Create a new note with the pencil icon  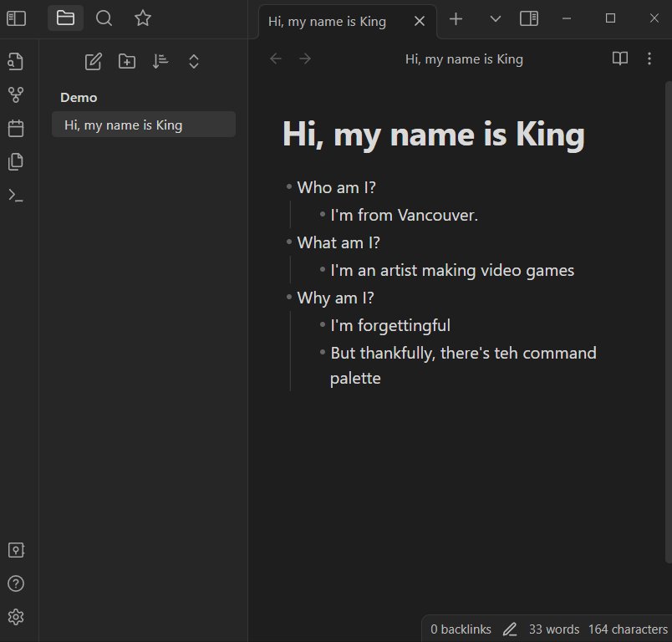(x=93, y=61)
